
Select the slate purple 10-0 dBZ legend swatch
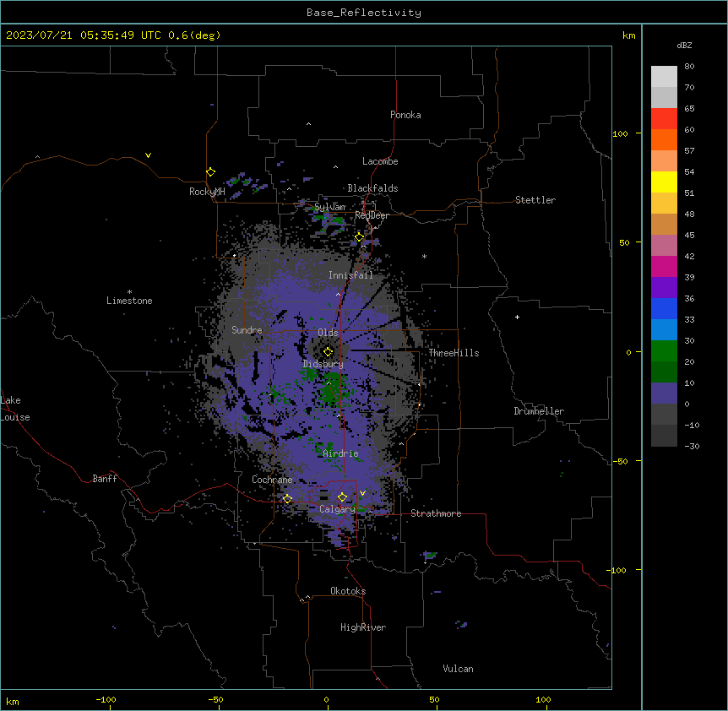[664, 393]
